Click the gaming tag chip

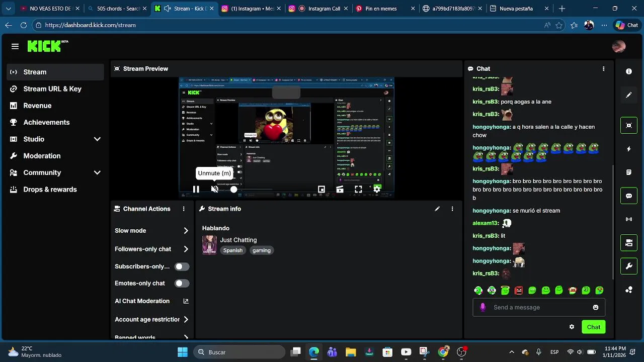[x=262, y=250]
